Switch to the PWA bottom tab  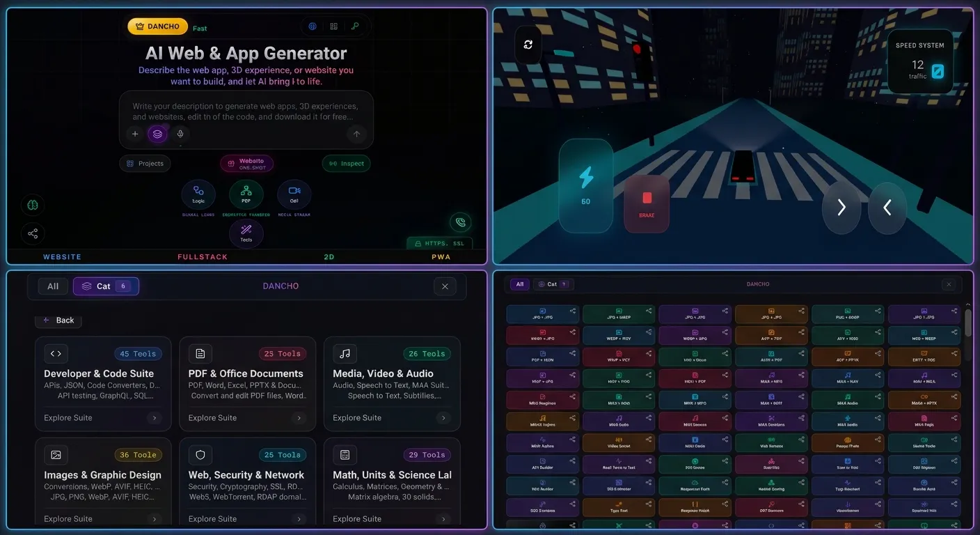441,257
